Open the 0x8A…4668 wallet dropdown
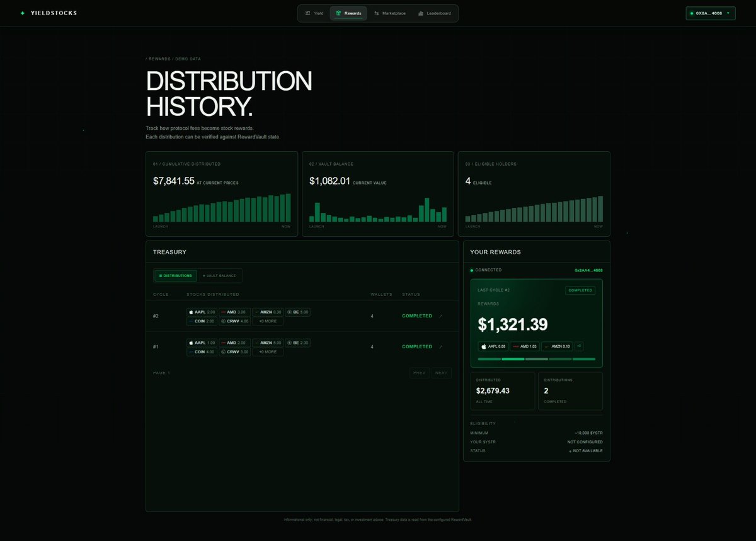This screenshot has height=541, width=756. click(711, 13)
